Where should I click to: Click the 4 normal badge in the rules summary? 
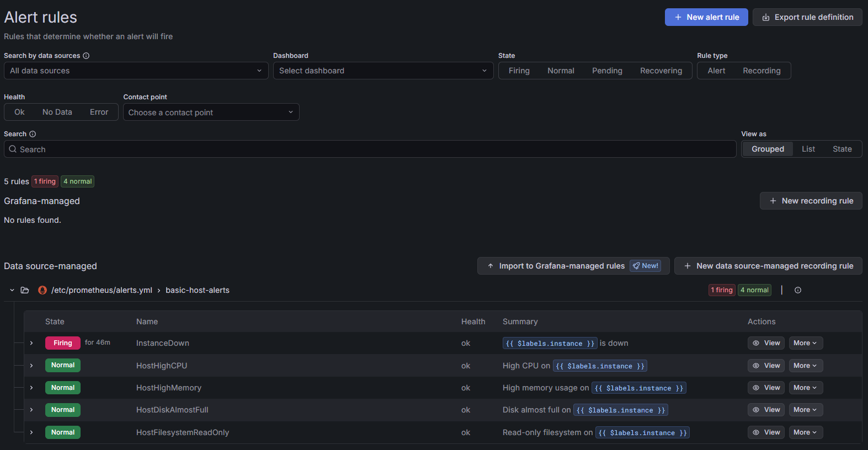(78, 181)
